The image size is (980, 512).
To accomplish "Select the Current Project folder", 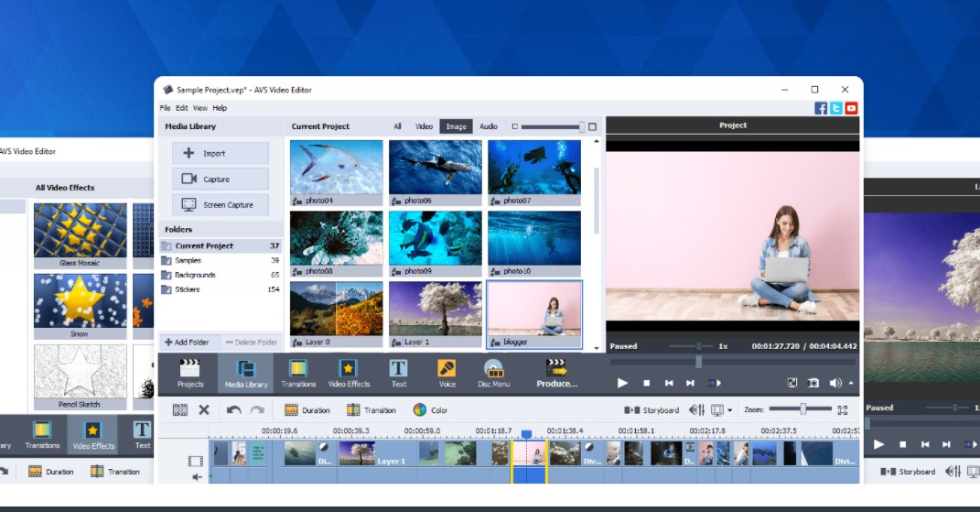I will (x=221, y=245).
